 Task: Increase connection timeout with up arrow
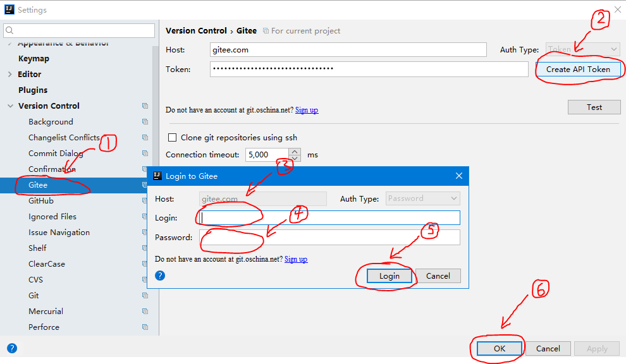pos(295,152)
